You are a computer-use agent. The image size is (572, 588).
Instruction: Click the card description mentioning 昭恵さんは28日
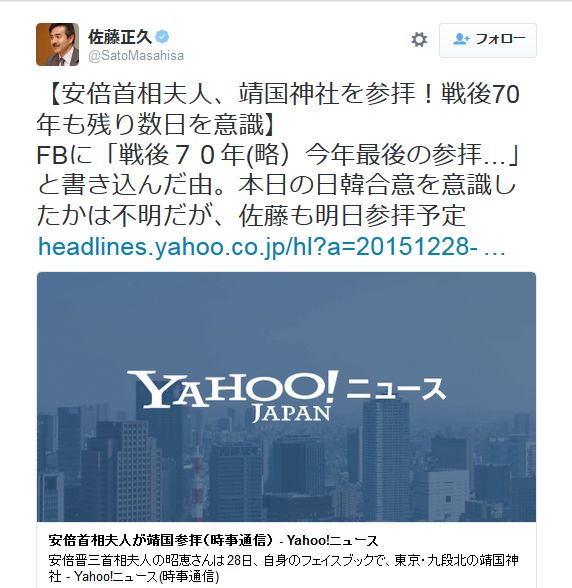click(283, 560)
